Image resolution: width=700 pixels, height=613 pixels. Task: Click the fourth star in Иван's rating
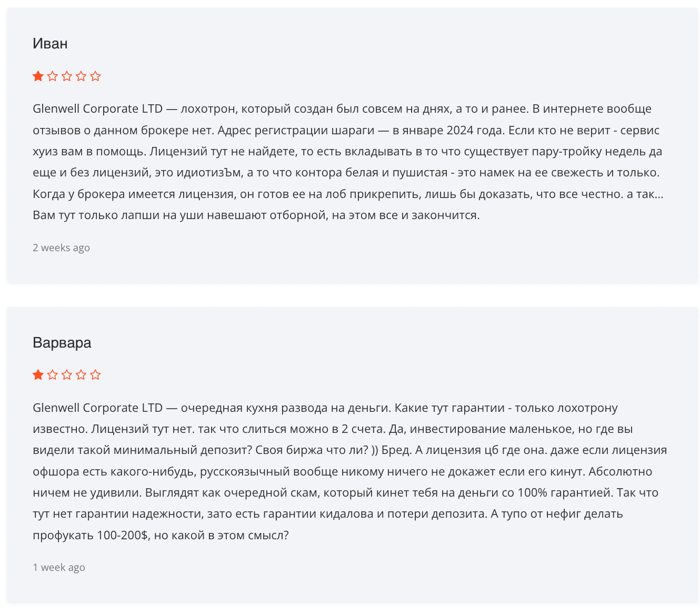click(x=81, y=76)
